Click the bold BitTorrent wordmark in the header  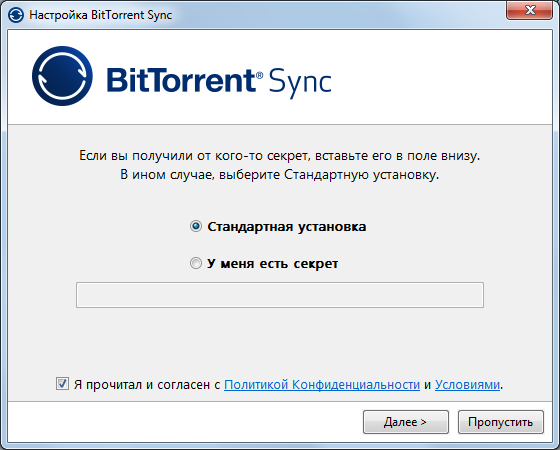[181, 80]
